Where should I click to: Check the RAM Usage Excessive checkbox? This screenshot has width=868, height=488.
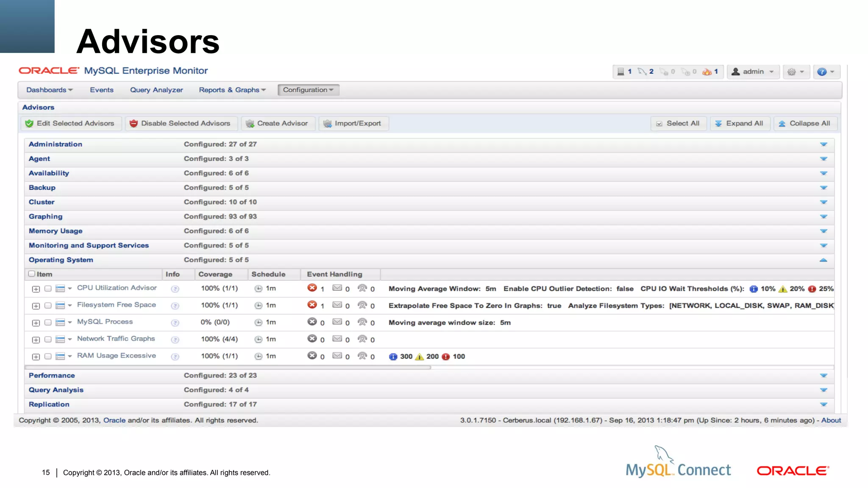[x=48, y=356]
